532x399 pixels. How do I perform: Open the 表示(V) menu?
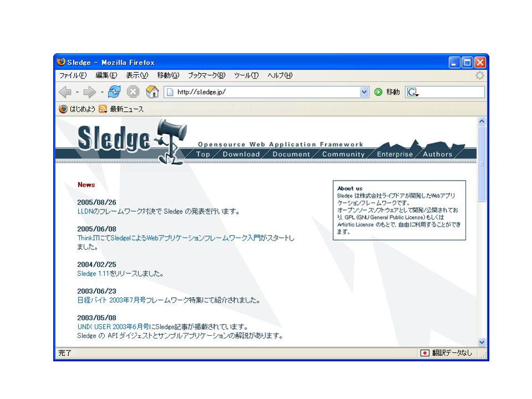pyautogui.click(x=137, y=75)
